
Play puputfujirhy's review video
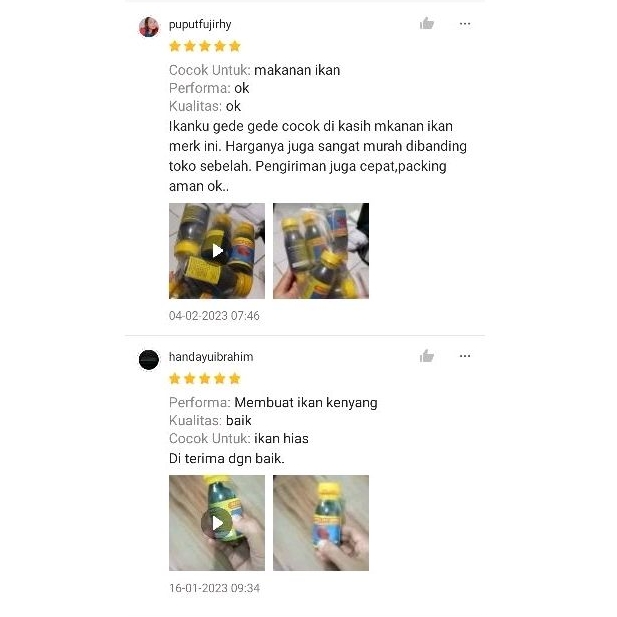[217, 251]
